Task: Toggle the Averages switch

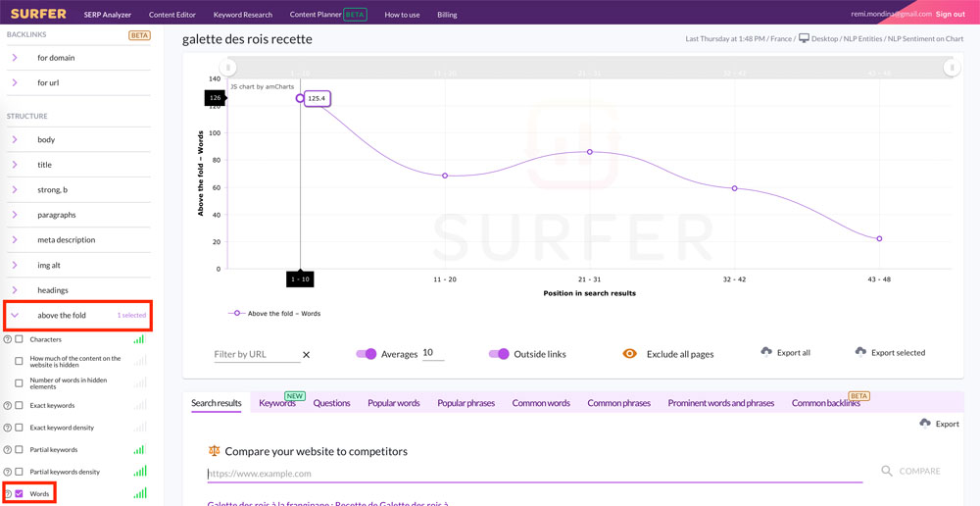Action: click(367, 354)
